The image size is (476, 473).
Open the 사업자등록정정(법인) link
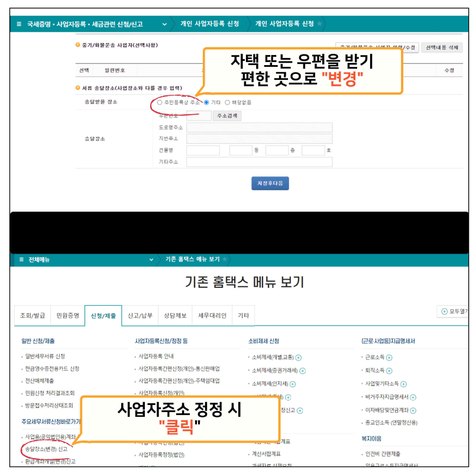(161, 455)
